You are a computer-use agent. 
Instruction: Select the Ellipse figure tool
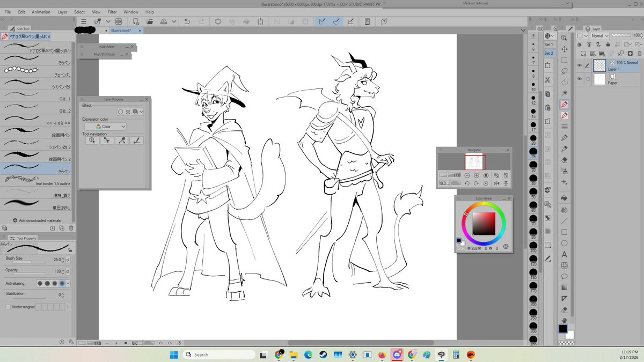click(564, 243)
